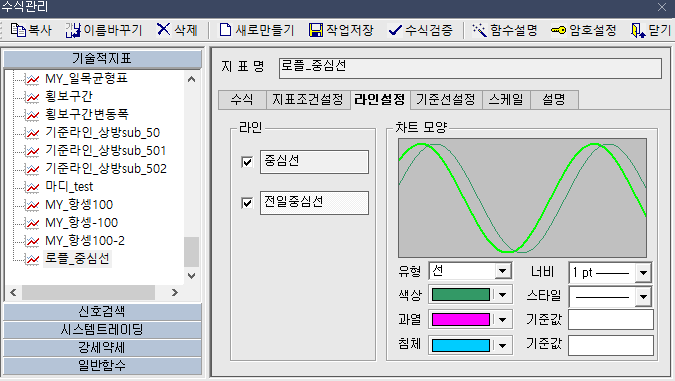Open the 설명 tab
This screenshot has width=675, height=381.
[554, 100]
